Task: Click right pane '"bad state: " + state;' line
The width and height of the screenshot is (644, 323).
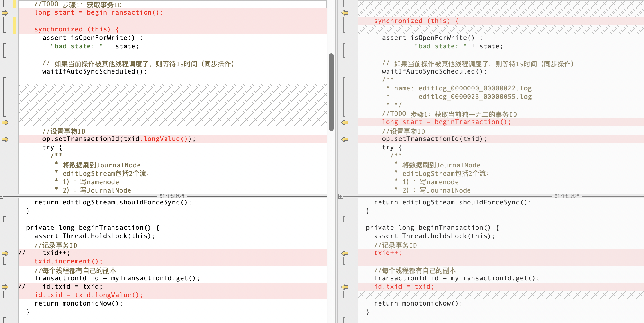Action: pos(459,46)
